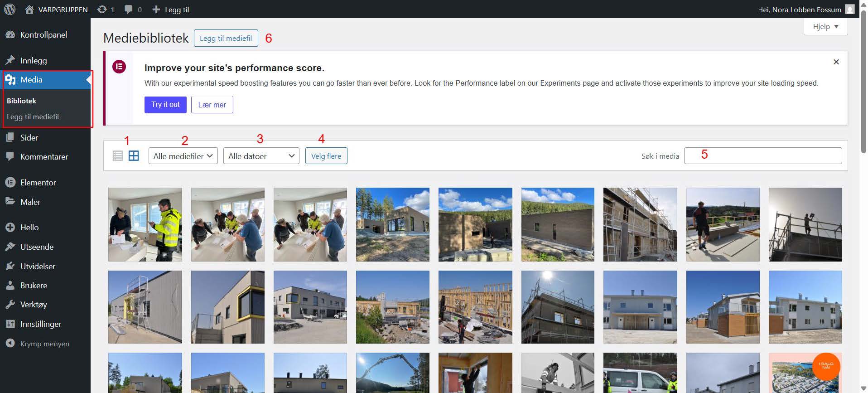Screen dimensions: 868x393
Task: Click the Maler folder icon
Action: [10, 201]
